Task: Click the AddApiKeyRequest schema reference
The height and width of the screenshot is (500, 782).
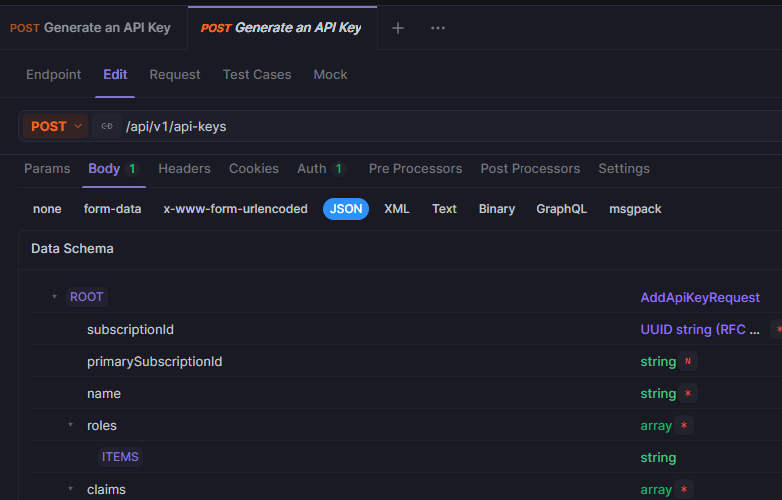Action: pos(700,297)
